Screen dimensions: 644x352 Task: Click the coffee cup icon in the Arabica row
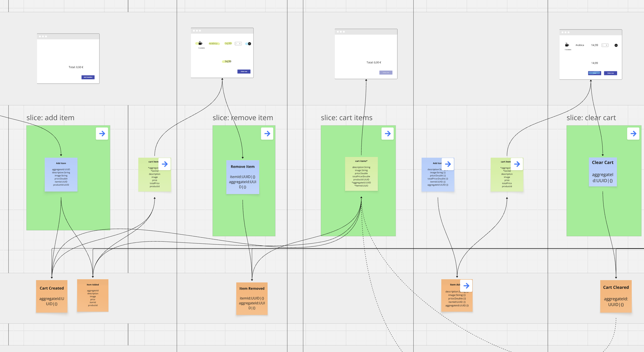pyautogui.click(x=200, y=43)
